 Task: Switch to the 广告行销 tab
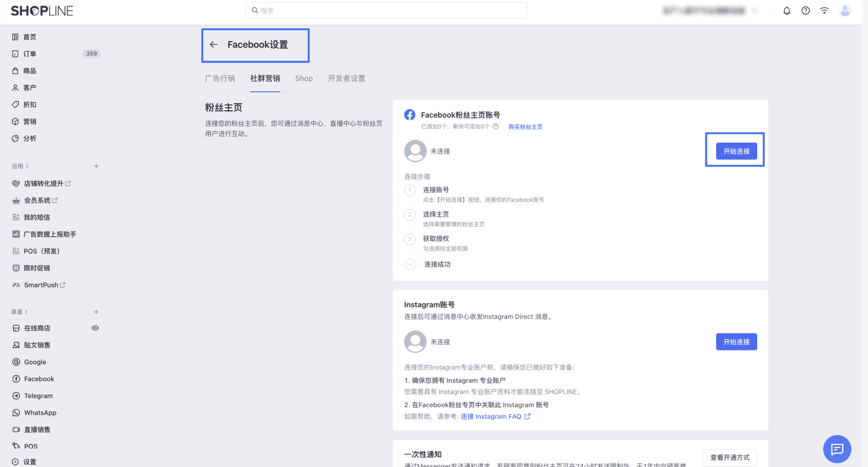click(220, 79)
